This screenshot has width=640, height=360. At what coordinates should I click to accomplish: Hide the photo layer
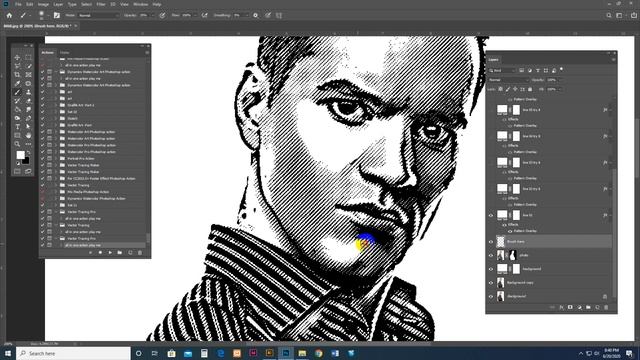pyautogui.click(x=491, y=256)
